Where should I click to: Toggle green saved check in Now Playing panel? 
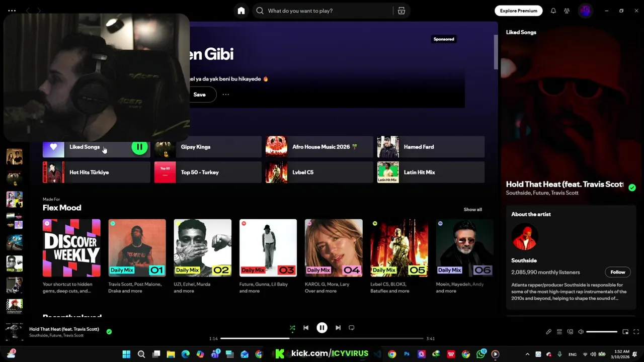632,188
